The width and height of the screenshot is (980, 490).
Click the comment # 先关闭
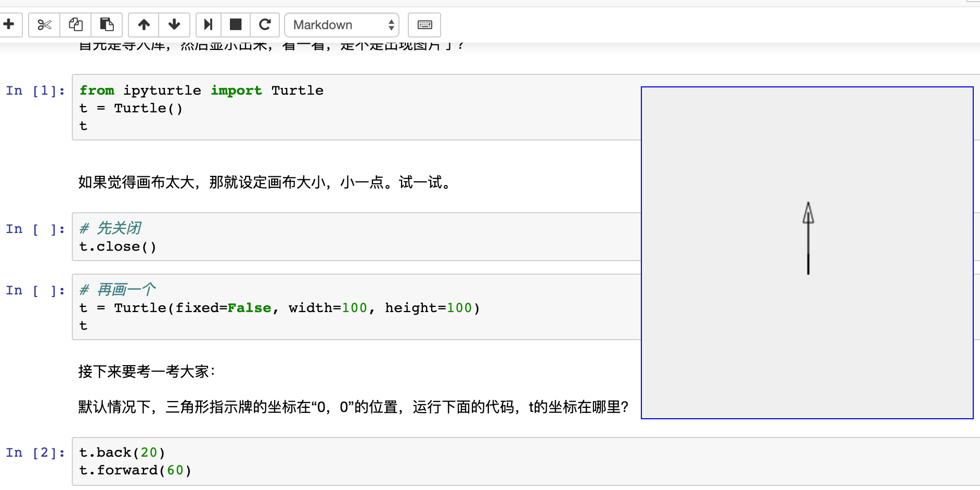click(110, 228)
